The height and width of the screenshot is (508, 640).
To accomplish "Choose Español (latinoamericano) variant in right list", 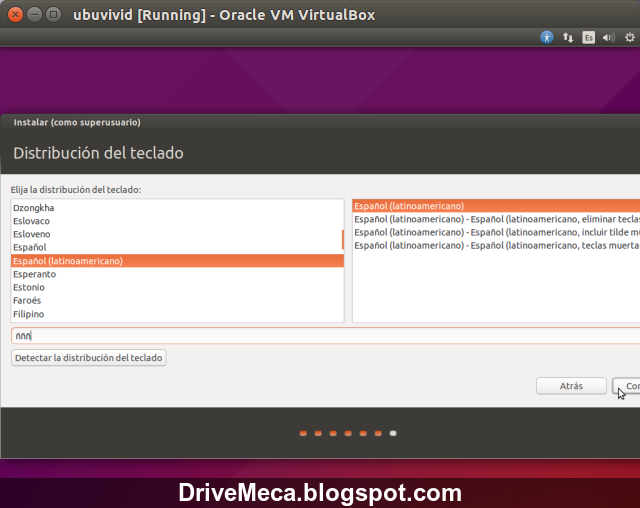I will [x=496, y=206].
